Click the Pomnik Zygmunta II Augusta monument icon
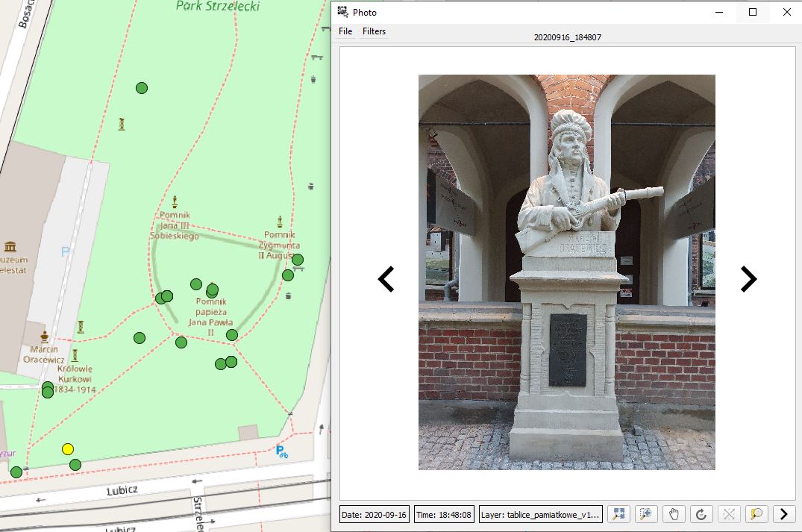The width and height of the screenshot is (802, 532). (280, 222)
